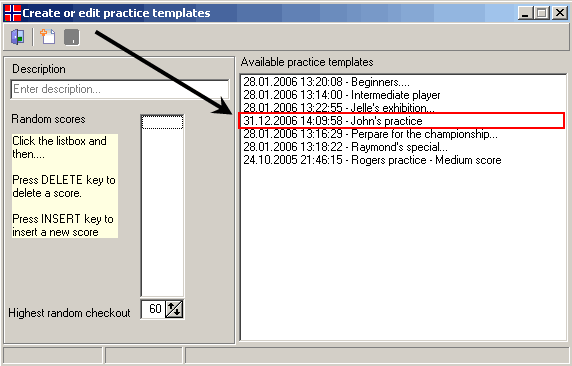
Task: Focus the Enter description text field
Action: 120,89
